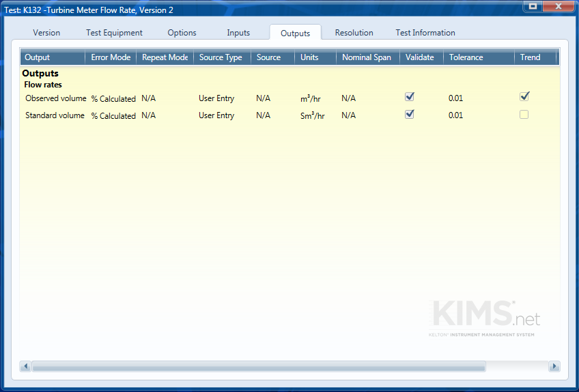Click the Outputs section heading

40,73
